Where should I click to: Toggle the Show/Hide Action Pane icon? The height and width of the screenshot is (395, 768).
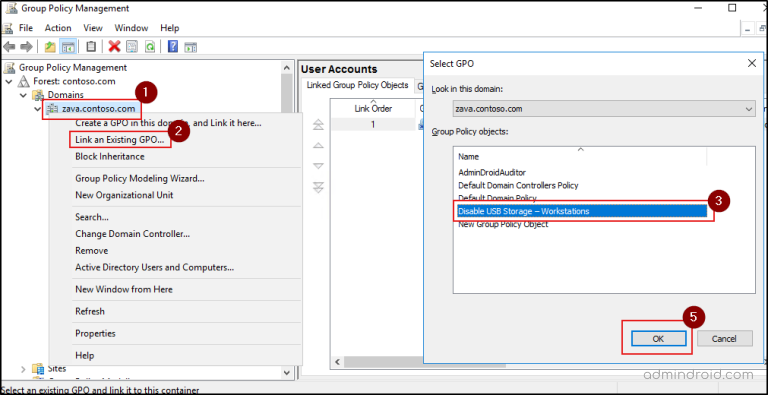point(191,47)
